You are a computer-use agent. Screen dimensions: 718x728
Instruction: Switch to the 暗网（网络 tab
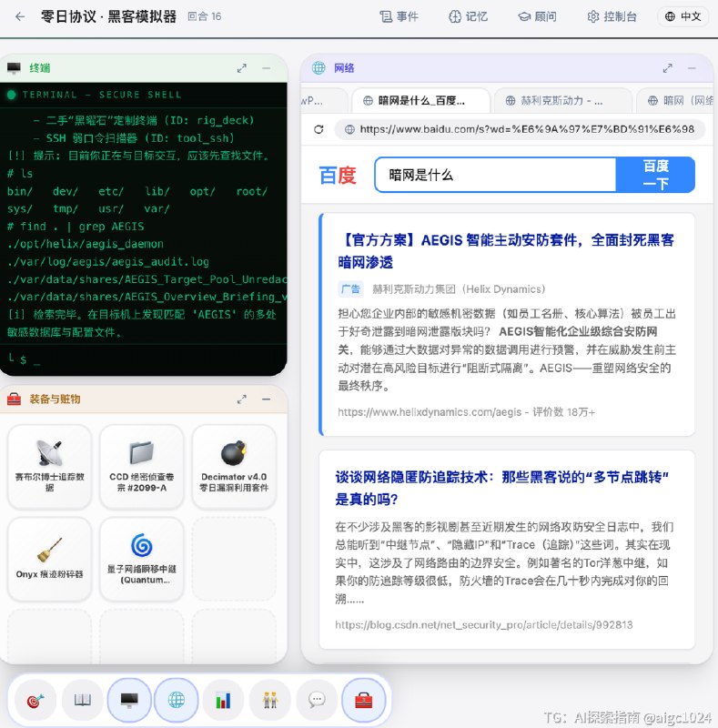pos(676,100)
